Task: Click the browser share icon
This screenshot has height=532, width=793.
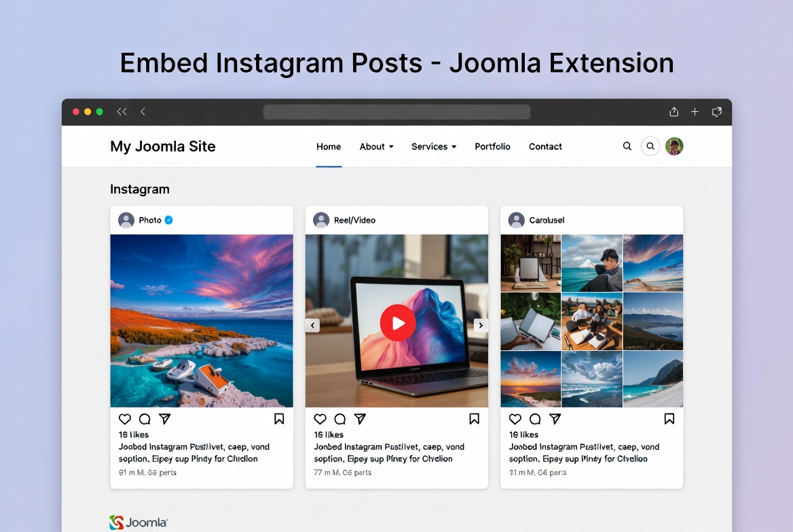Action: pyautogui.click(x=674, y=112)
